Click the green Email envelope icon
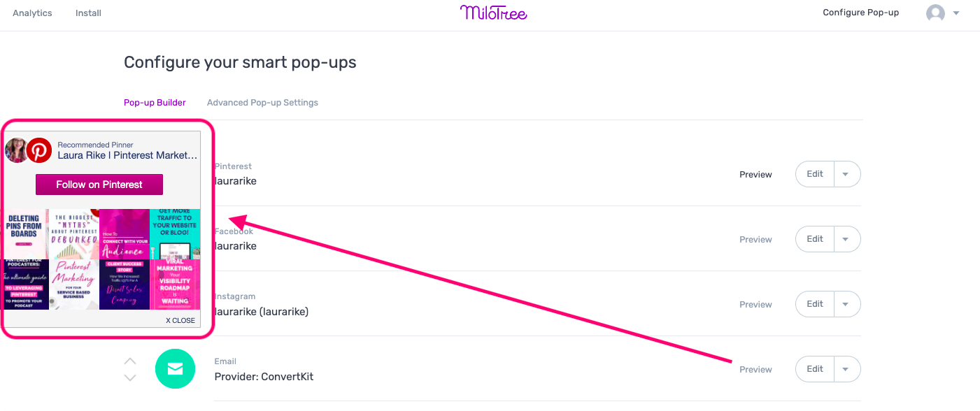The height and width of the screenshot is (411, 980). (175, 369)
